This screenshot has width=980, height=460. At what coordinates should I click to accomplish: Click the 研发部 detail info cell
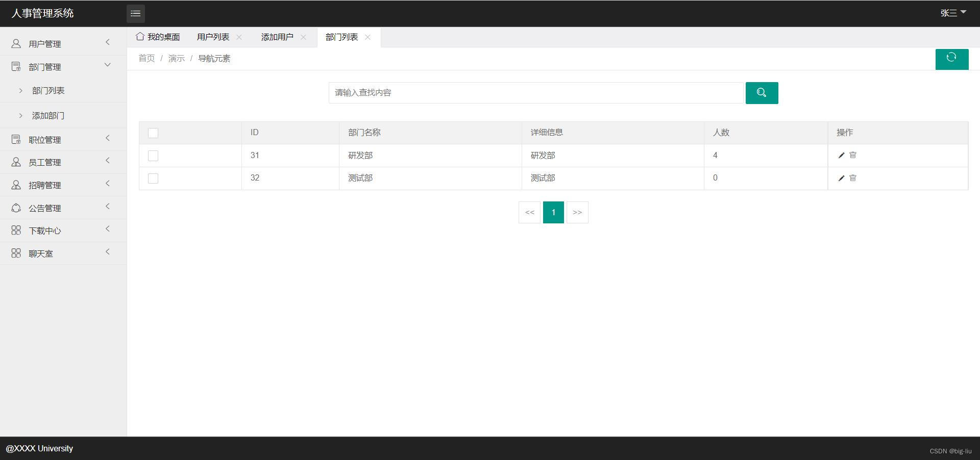[613, 156]
